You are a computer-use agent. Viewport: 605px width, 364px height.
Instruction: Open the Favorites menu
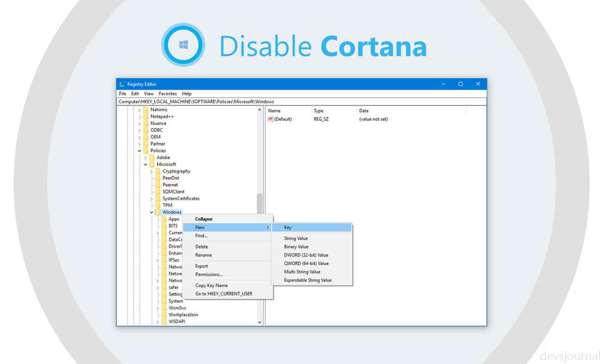coord(168,94)
